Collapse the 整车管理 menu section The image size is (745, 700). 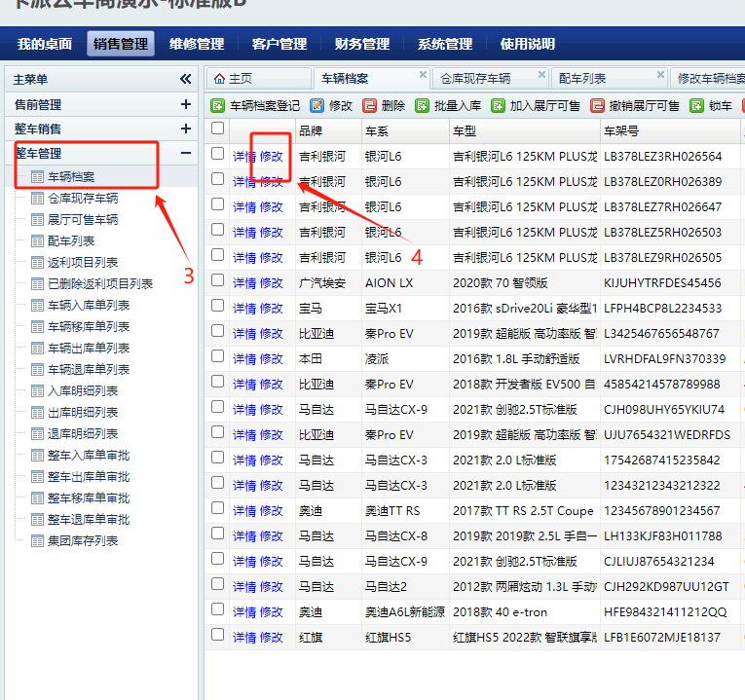(x=185, y=153)
